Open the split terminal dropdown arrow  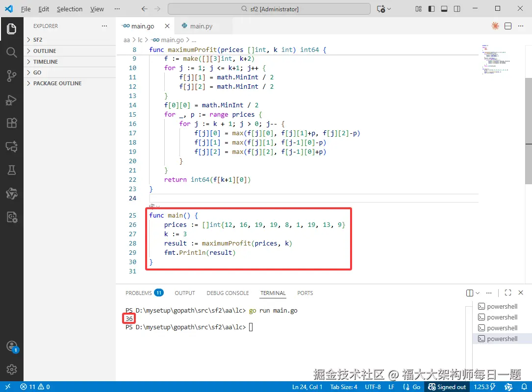click(x=478, y=293)
